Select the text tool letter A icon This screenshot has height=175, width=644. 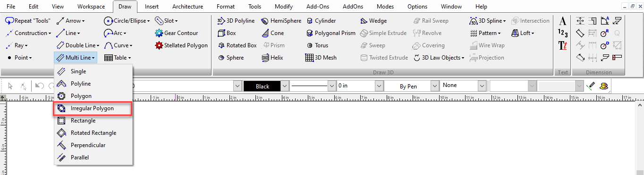tap(563, 21)
